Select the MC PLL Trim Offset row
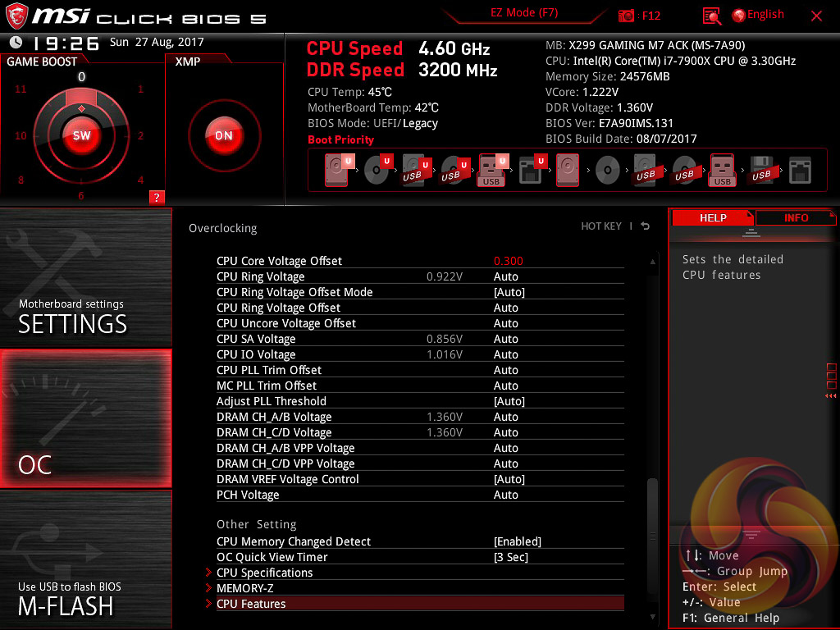The image size is (840, 630). [420, 386]
